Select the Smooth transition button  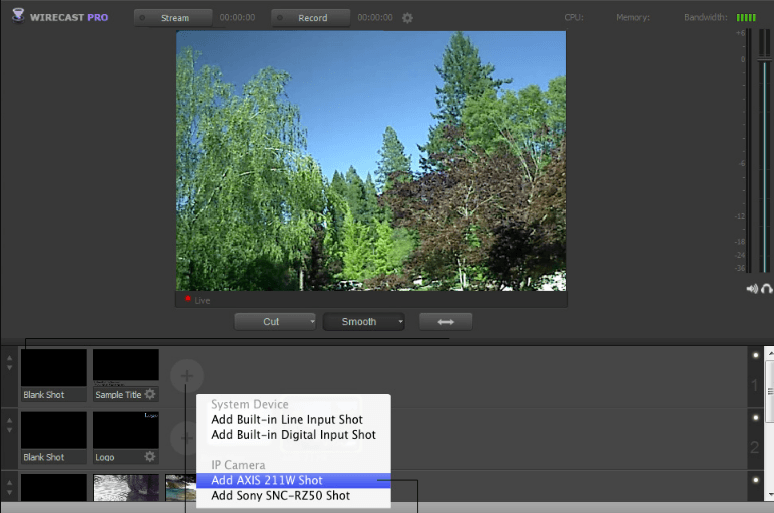click(359, 321)
